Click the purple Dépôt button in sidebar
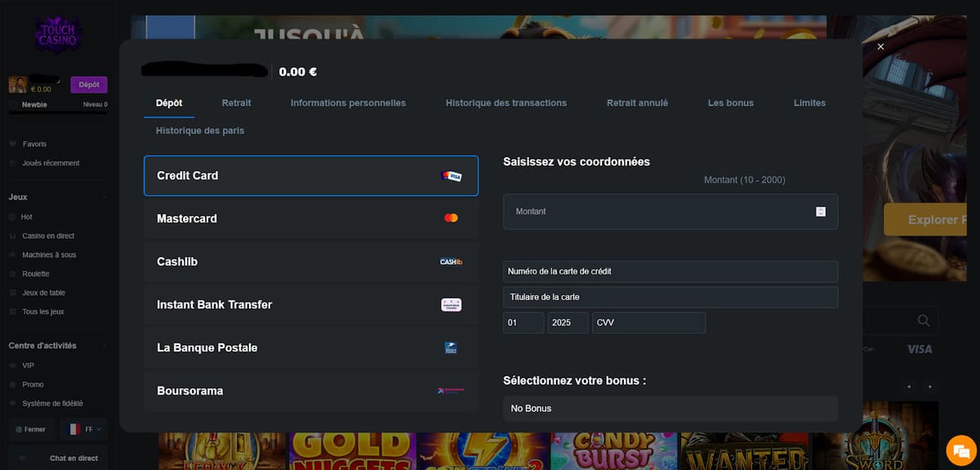Image resolution: width=980 pixels, height=470 pixels. click(x=89, y=85)
